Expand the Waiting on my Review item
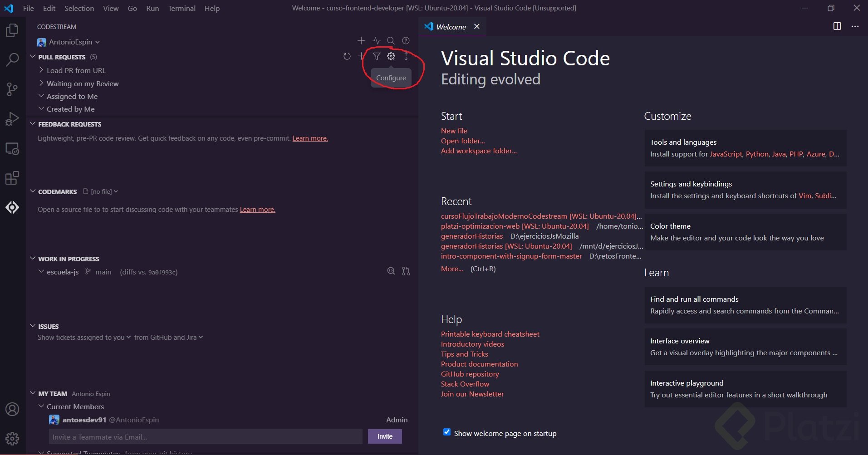 (82, 83)
